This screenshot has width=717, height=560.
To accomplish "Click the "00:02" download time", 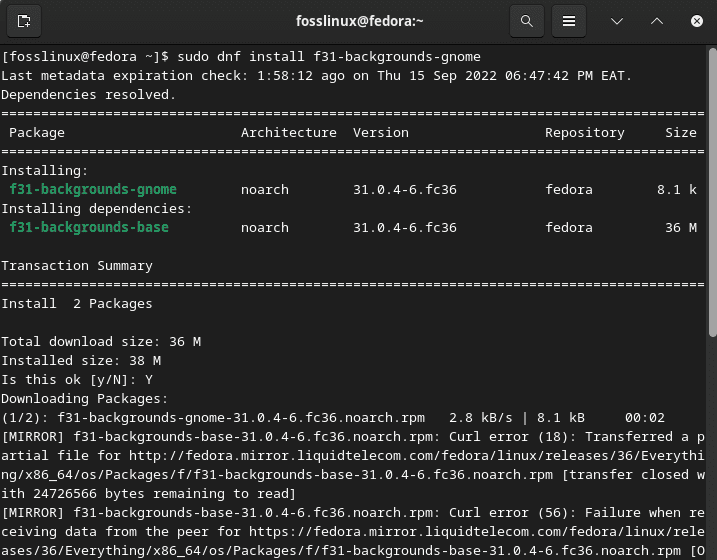I will [645, 417].
